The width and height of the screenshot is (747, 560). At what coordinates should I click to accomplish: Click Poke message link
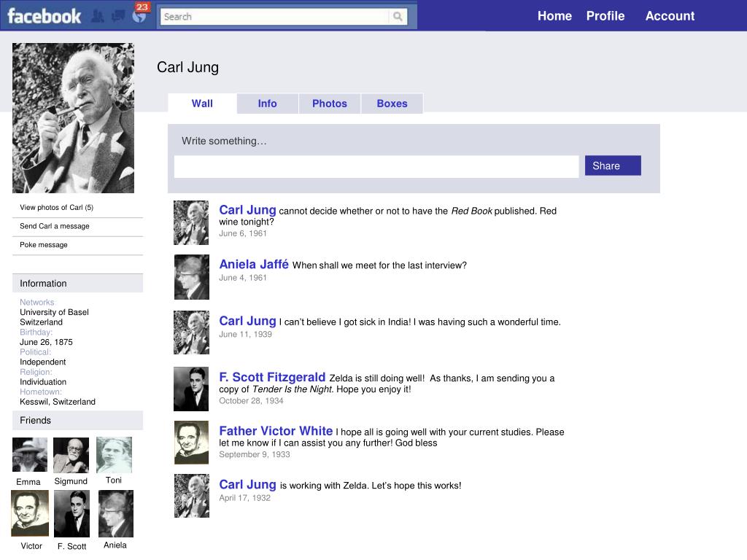(x=43, y=245)
